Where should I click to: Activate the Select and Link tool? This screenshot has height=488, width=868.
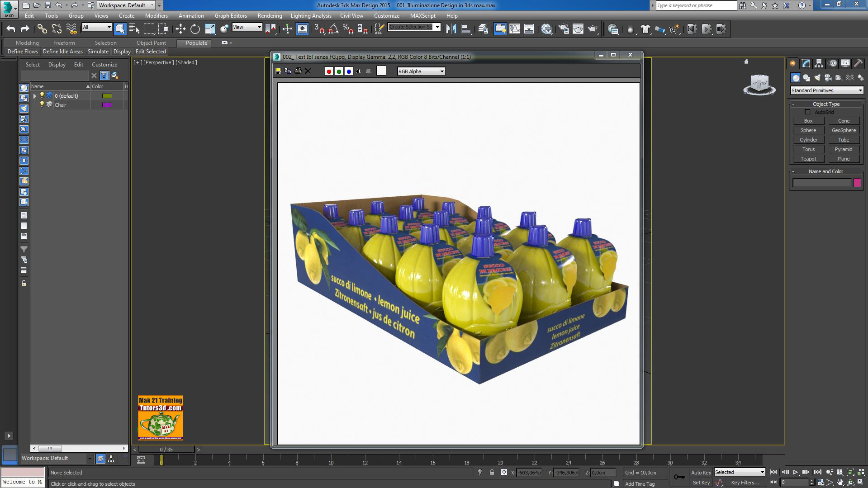42,29
